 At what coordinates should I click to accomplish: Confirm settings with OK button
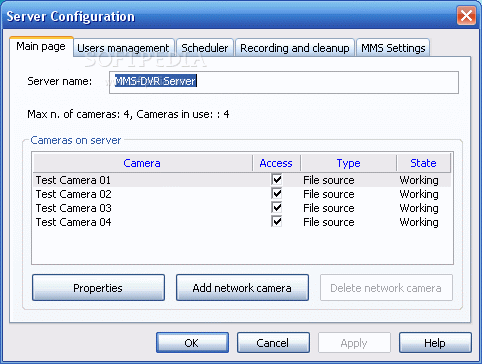(x=192, y=343)
